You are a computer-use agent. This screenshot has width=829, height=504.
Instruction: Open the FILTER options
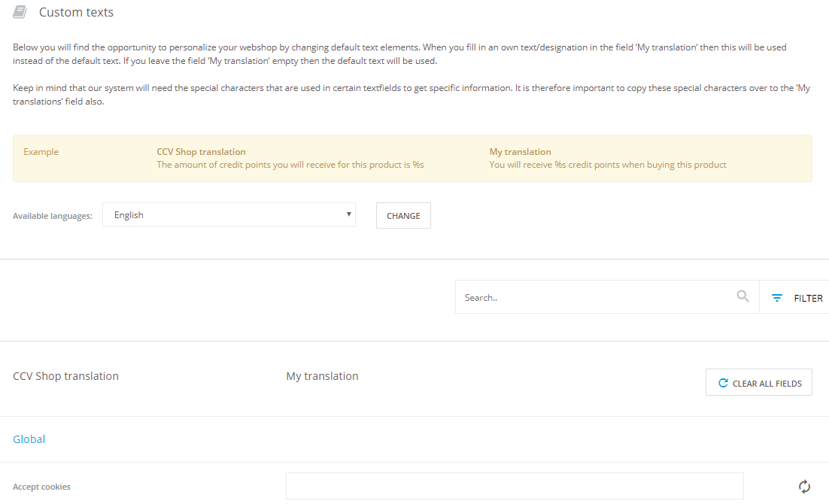tap(808, 298)
